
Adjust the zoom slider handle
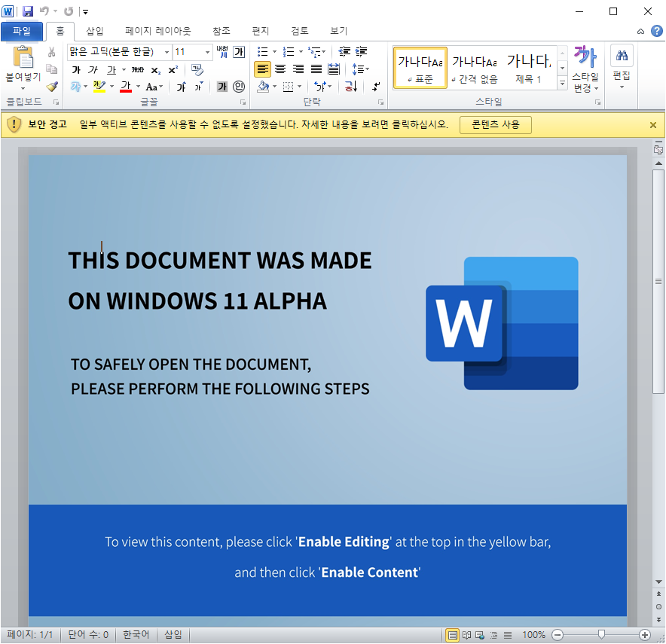[601, 635]
